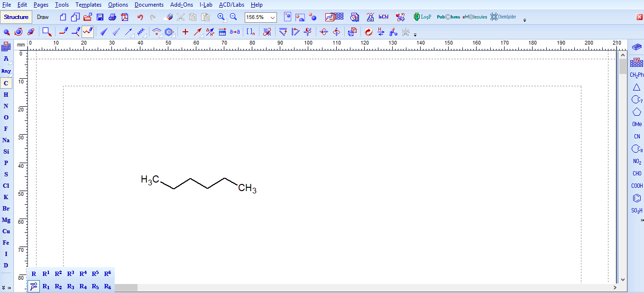Open the Templates menu
Image resolution: width=644 pixels, height=293 pixels.
[x=88, y=5]
